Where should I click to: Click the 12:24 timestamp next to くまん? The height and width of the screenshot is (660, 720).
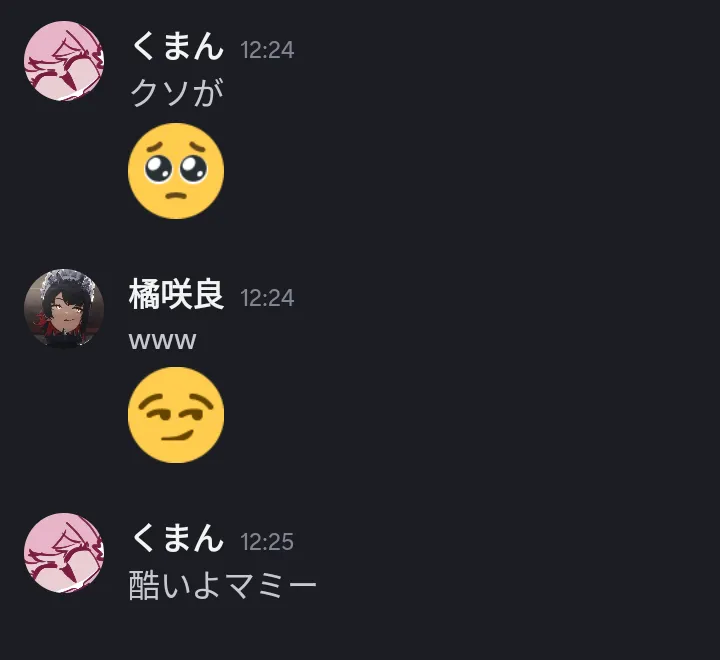tap(267, 50)
